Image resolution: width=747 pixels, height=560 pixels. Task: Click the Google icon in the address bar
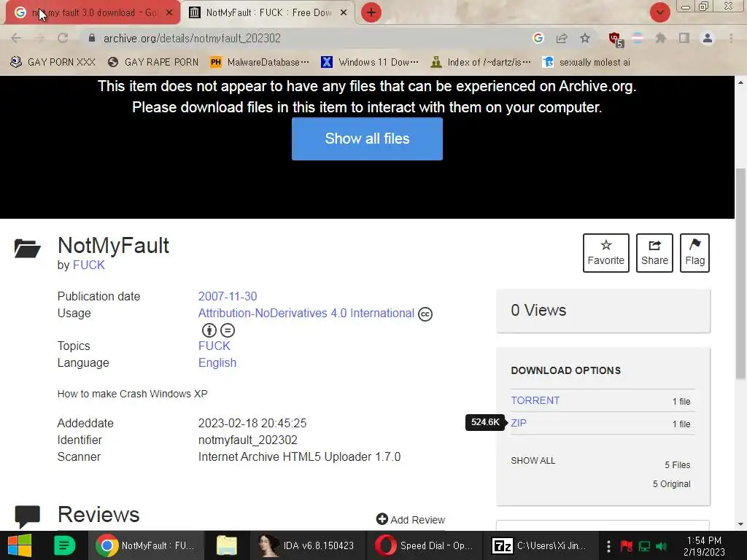point(538,38)
